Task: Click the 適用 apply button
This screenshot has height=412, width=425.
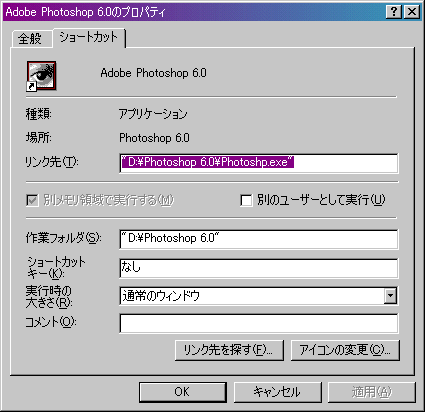Action: 372,392
